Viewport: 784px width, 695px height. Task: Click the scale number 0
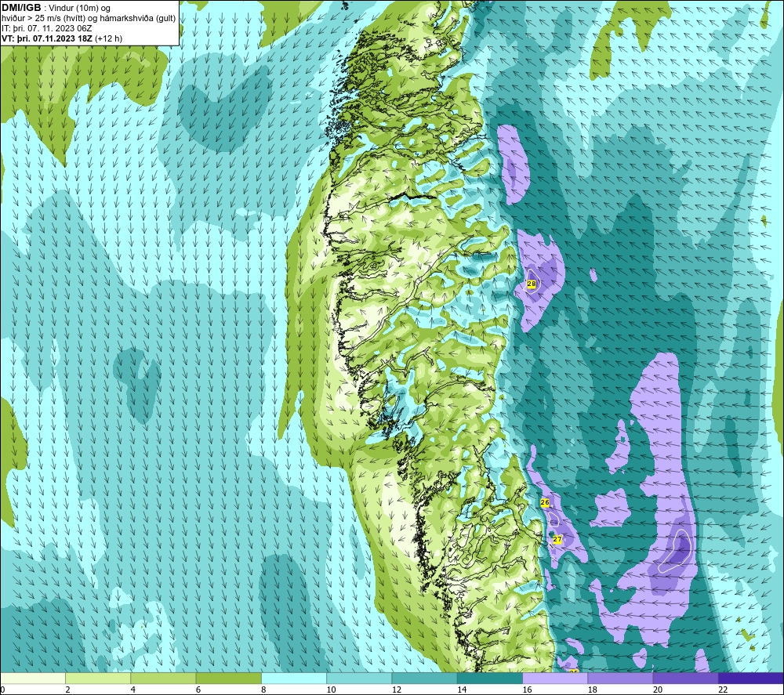2,690
